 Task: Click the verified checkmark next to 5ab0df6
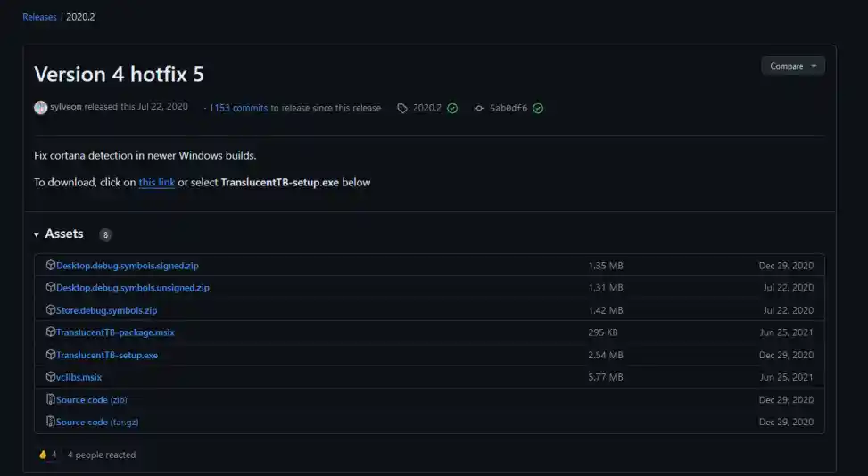tap(538, 109)
